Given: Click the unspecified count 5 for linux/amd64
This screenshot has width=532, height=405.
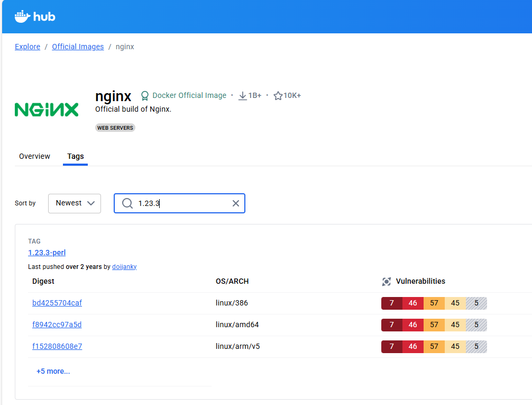Looking at the screenshot, I should (x=476, y=325).
